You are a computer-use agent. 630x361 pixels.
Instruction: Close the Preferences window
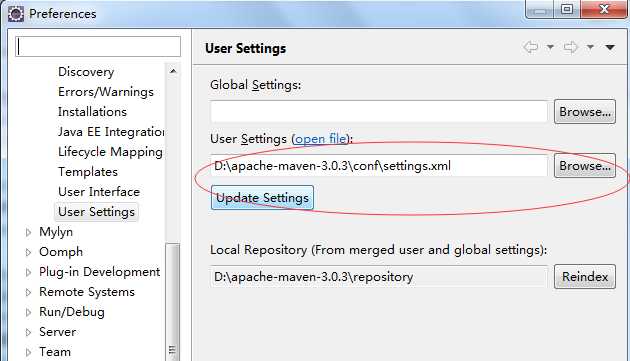pyautogui.click(x=603, y=9)
